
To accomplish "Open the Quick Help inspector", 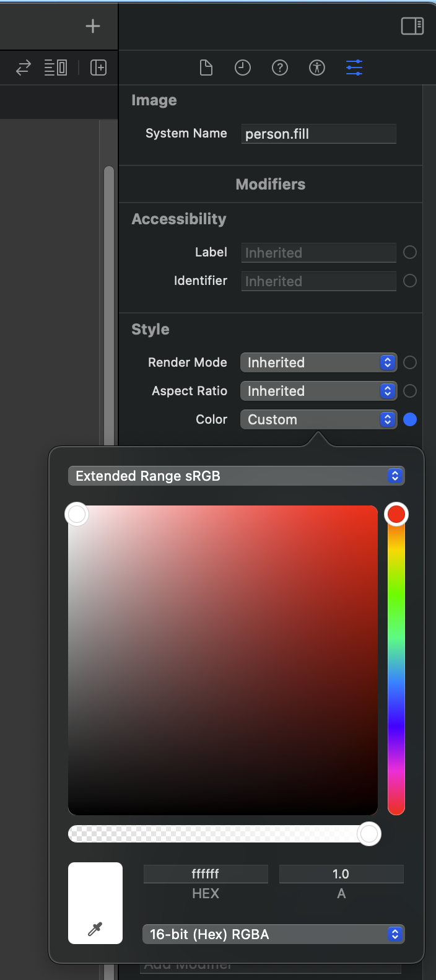I will coord(280,68).
